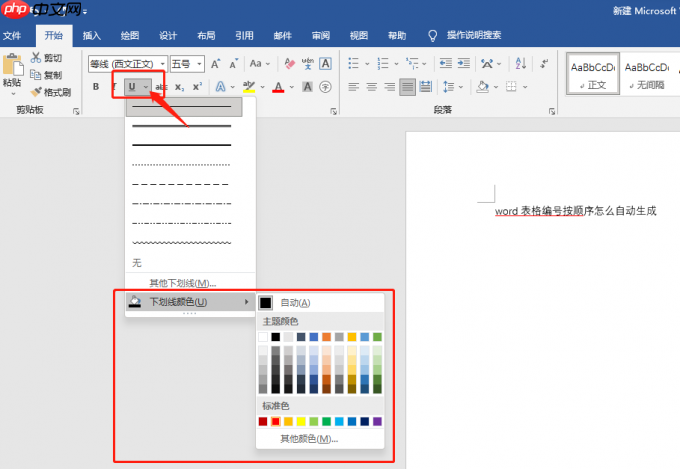Apply the 正文 style
This screenshot has height=469, width=680.
pos(593,73)
